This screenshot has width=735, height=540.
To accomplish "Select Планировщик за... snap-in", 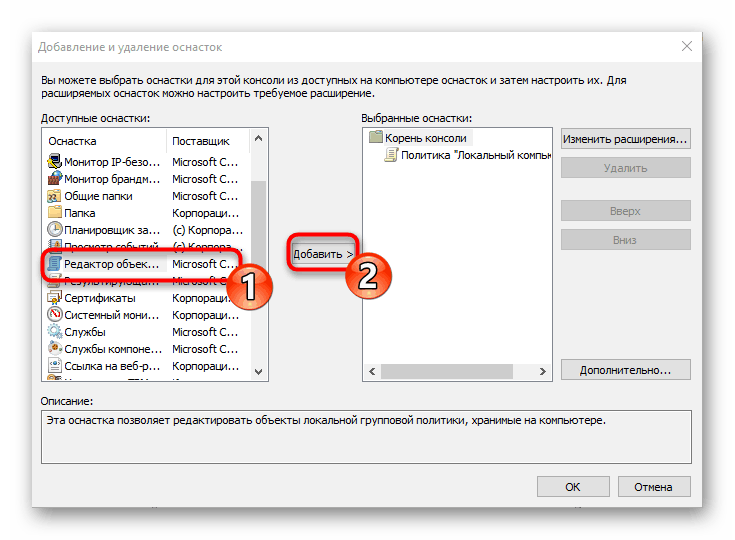I will (147, 230).
